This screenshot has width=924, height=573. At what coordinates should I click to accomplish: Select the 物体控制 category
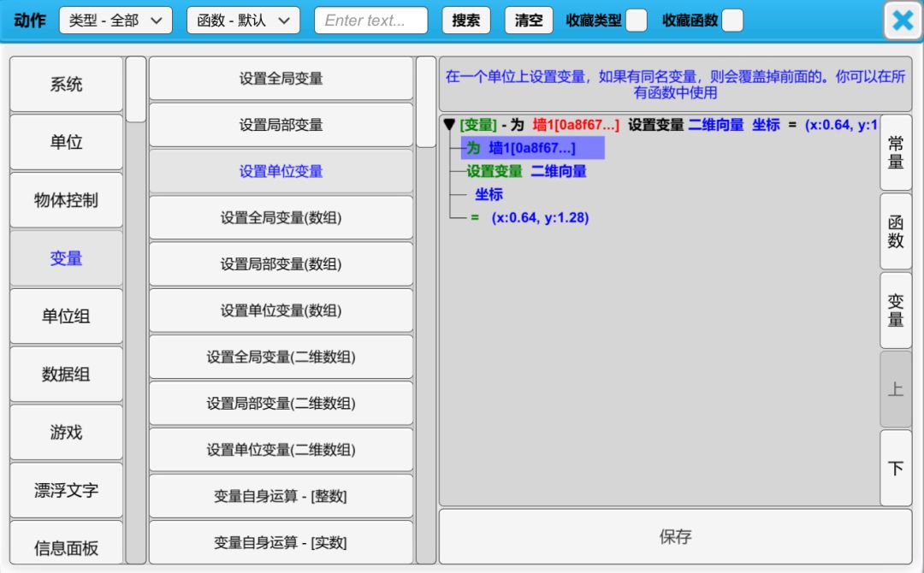tap(66, 200)
